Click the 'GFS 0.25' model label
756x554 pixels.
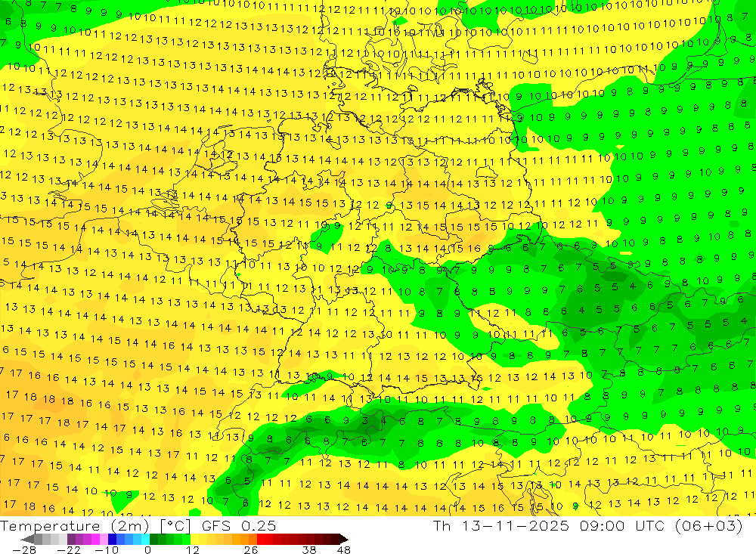(x=239, y=525)
